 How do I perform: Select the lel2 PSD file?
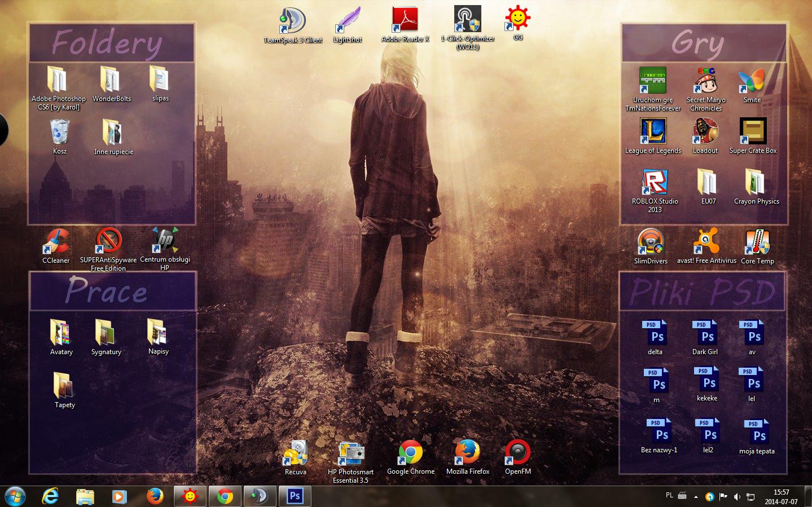[708, 435]
